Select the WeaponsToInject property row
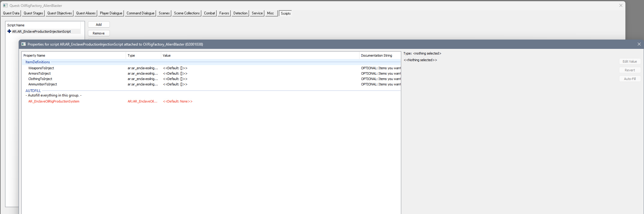This screenshot has width=644, height=214. [x=41, y=68]
